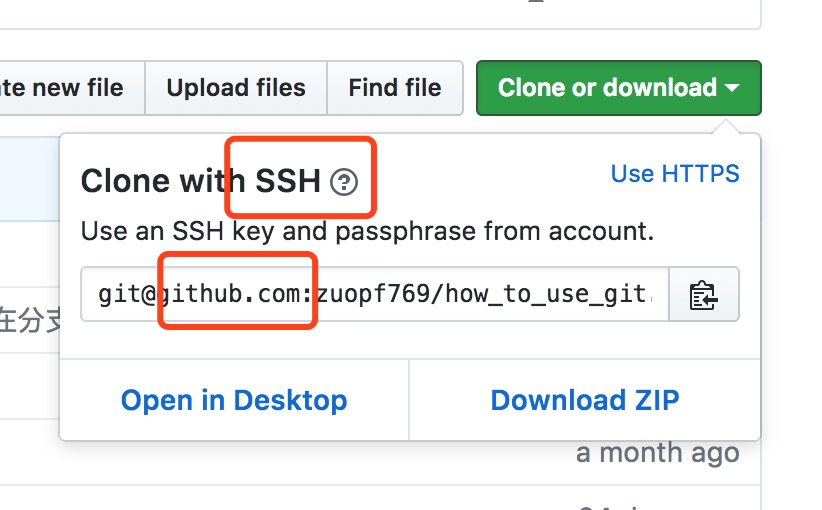Focus the git@github.com SSH URL field

(375, 295)
